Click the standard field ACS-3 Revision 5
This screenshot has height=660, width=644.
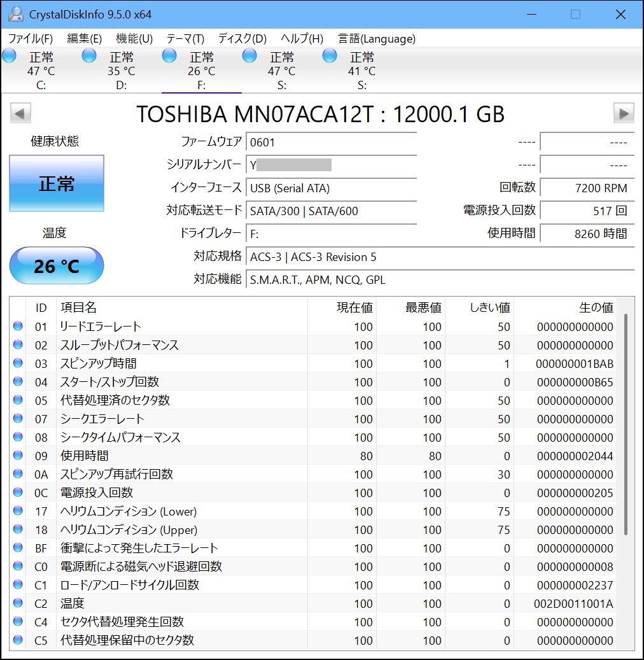tap(440, 256)
